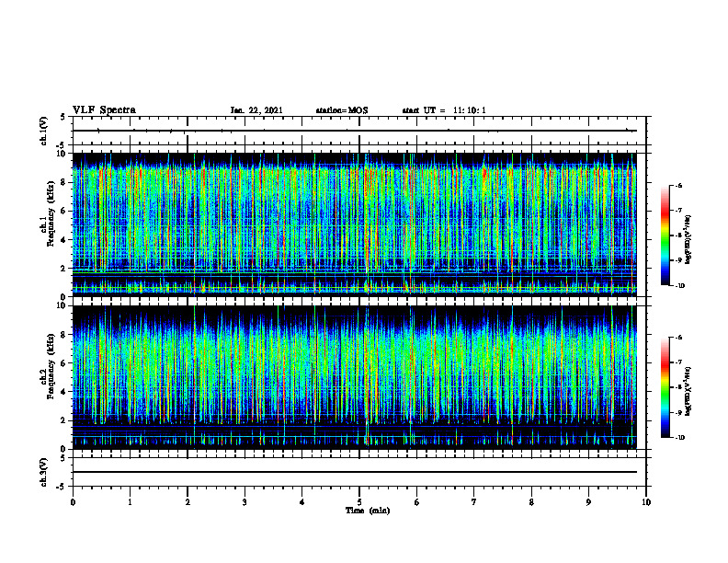
Task: Click the ch.3 voltage trace line
Action: click(355, 472)
